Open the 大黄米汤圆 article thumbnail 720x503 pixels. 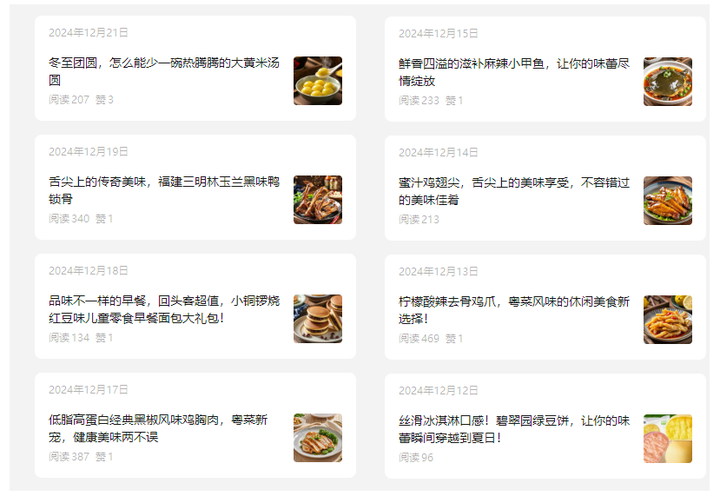tap(318, 81)
